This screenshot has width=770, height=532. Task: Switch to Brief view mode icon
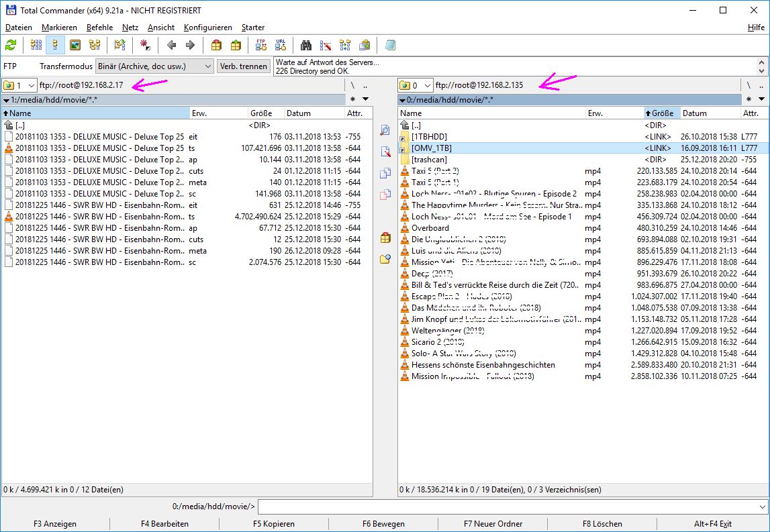coord(36,45)
